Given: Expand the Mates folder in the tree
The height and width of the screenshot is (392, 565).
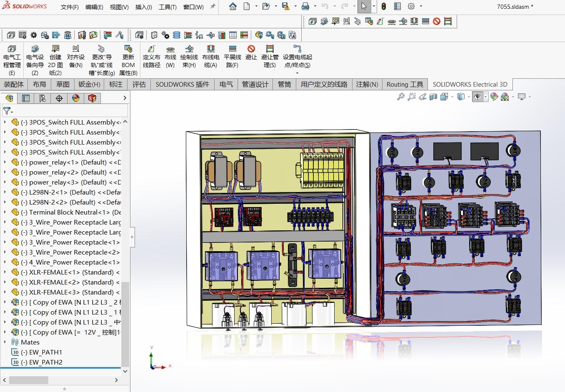Looking at the screenshot, I should pyautogui.click(x=5, y=342).
